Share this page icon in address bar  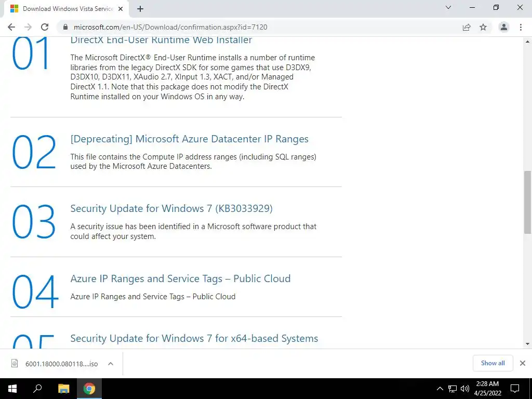coord(467,27)
